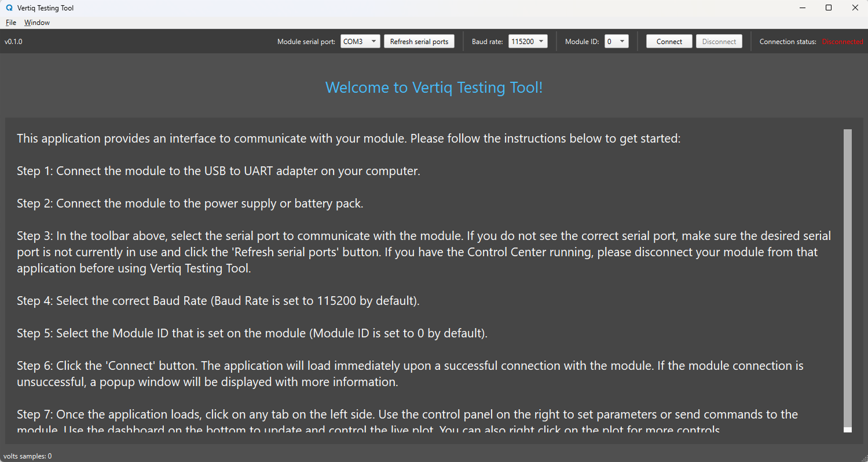The image size is (868, 462).
Task: Click the Vertiq app icon in the title bar
Action: 9,8
